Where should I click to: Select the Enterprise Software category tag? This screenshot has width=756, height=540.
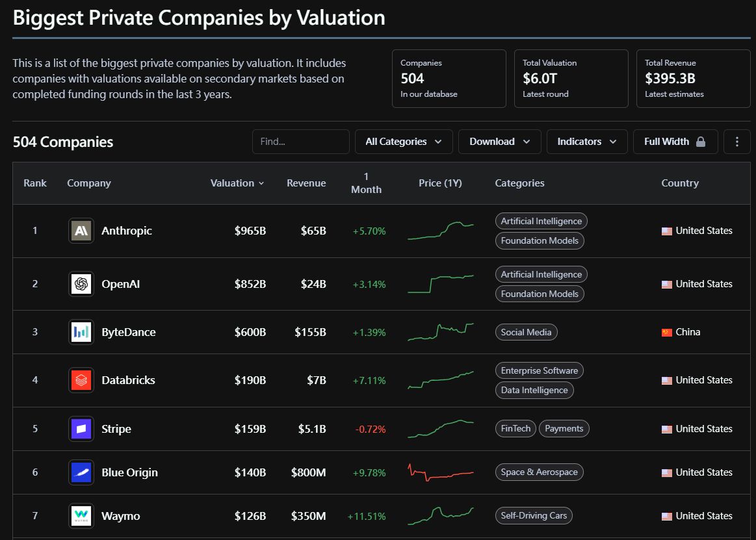coord(539,371)
